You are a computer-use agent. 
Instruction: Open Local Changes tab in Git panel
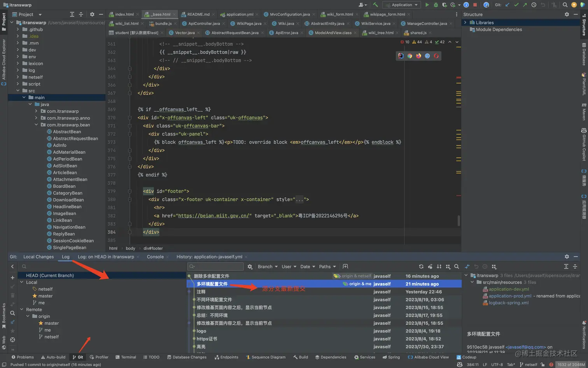(x=38, y=257)
